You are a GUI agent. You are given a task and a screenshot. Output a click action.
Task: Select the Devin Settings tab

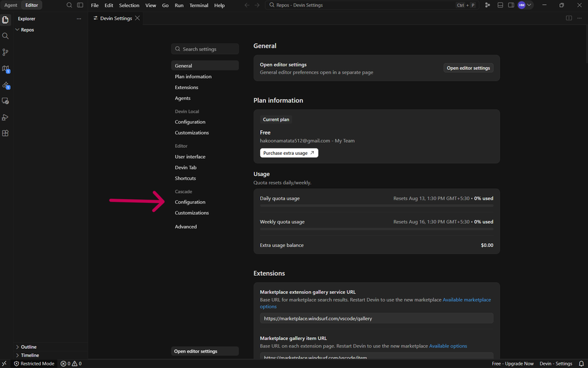tap(116, 18)
